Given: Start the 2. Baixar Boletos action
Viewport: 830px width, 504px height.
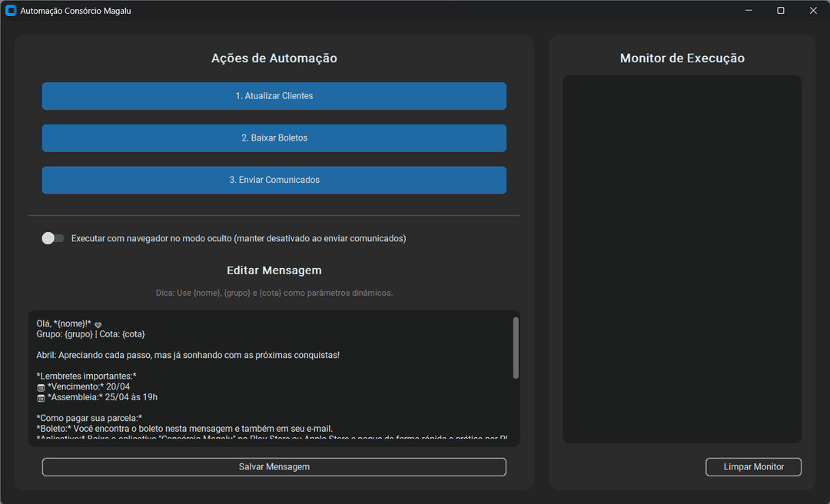Looking at the screenshot, I should pos(274,138).
